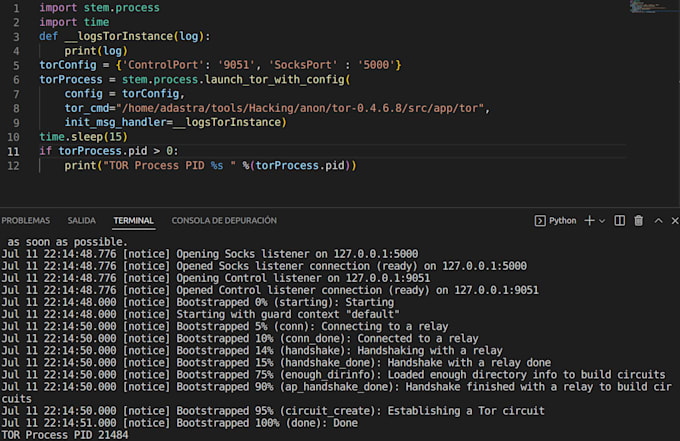Screen dimensions: 680x441
Task: Click terminal line 'Bootstrapped 14% (handshake)'
Action: click(252, 351)
